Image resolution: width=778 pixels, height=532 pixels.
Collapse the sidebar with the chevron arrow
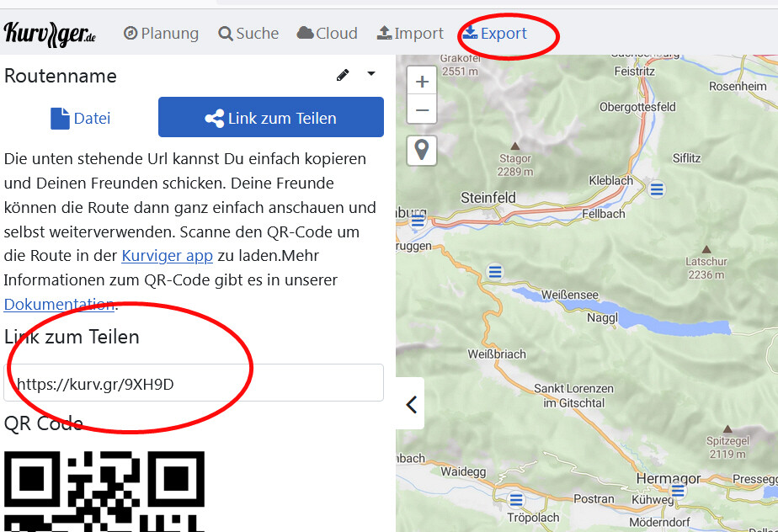pos(411,404)
